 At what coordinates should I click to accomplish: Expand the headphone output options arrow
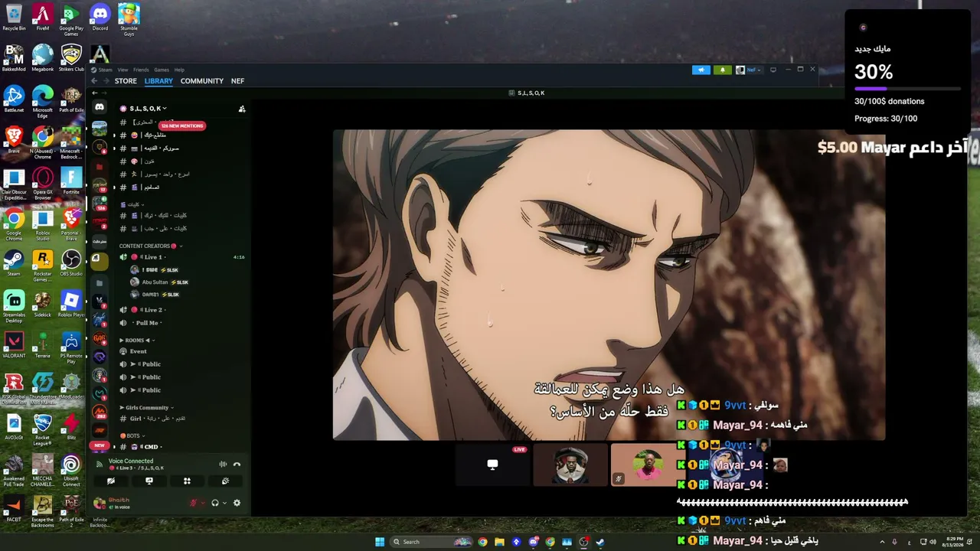click(x=224, y=503)
